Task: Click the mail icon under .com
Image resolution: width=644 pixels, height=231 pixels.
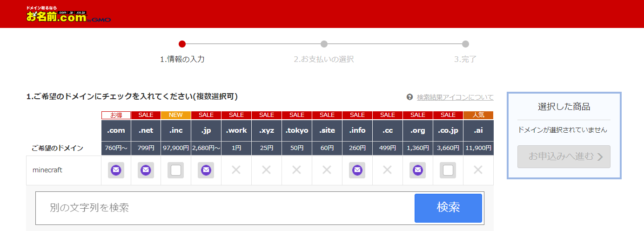Action: click(116, 170)
